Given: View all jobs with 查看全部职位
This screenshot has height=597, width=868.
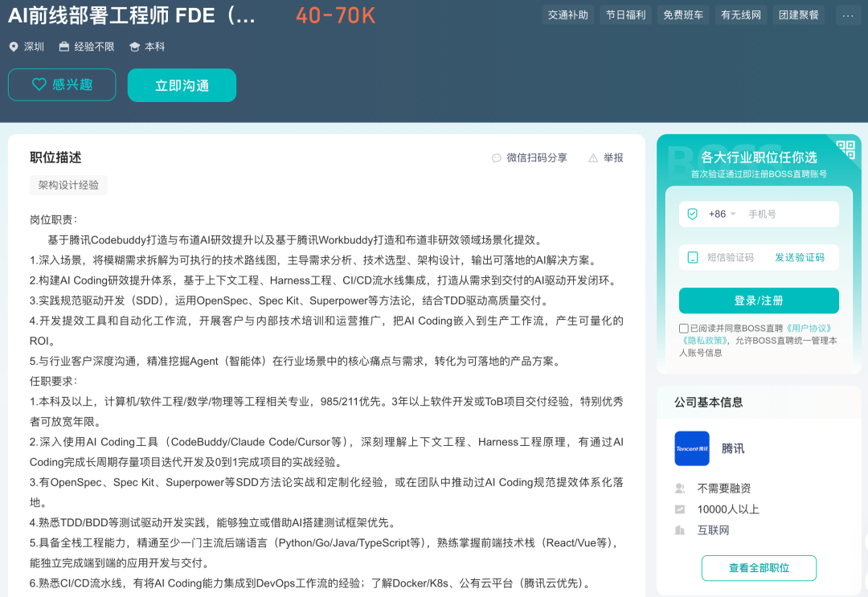Looking at the screenshot, I should (759, 568).
